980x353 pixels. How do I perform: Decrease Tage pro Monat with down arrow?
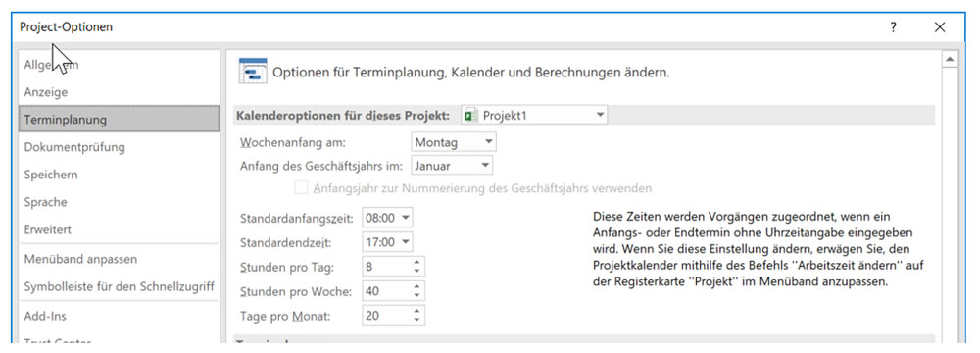(416, 321)
